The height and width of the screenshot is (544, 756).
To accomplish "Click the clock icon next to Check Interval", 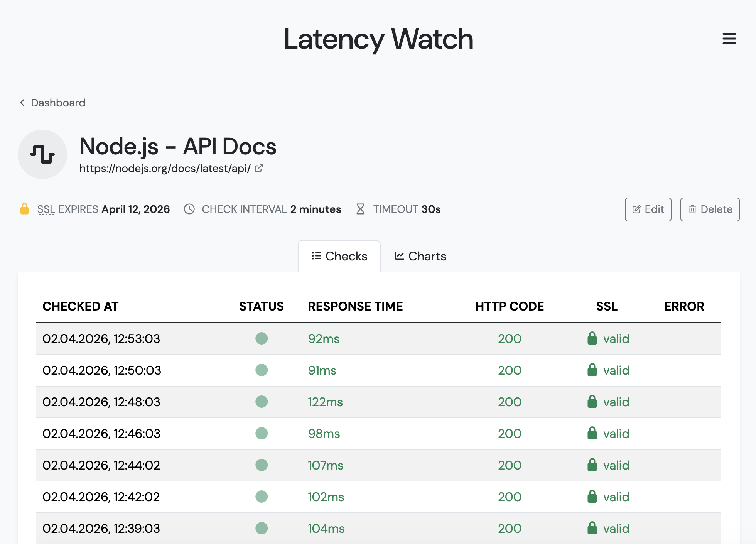I will coord(189,209).
